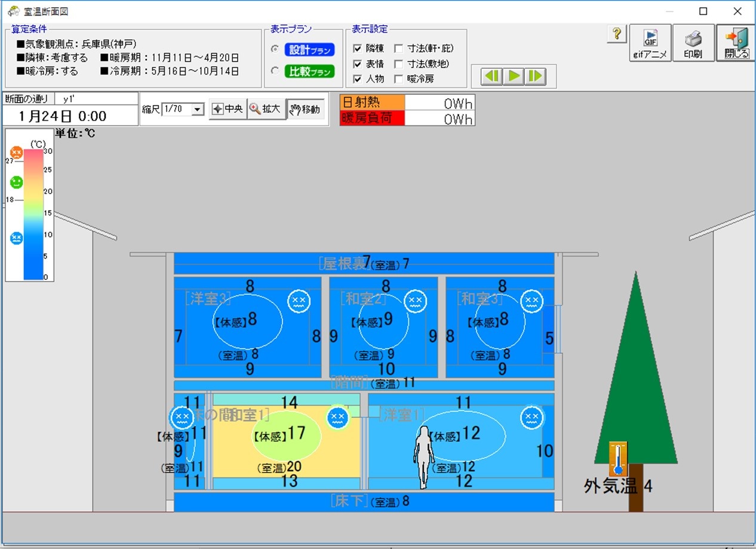Activate the 移動 hand pan tool

click(305, 109)
